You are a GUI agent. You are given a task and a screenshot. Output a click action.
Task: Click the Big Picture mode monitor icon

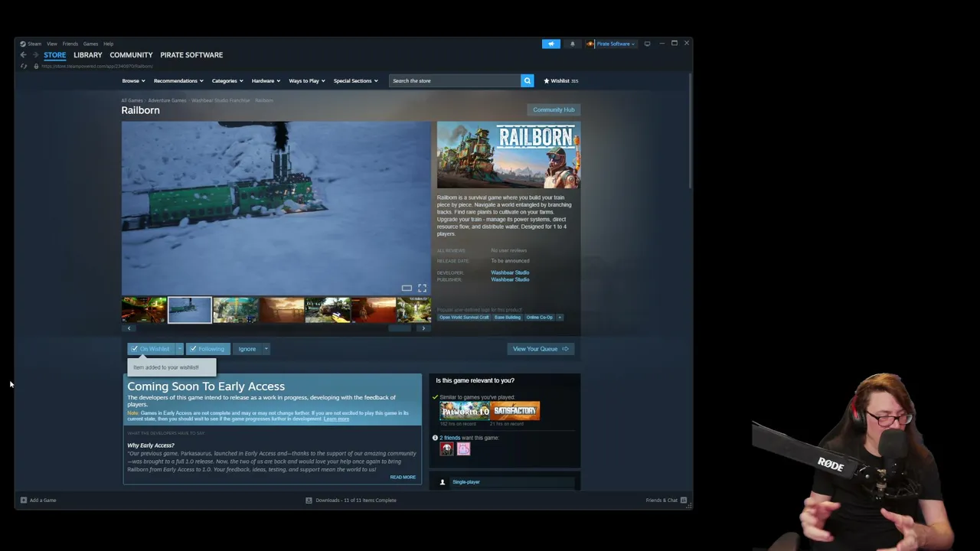(x=647, y=44)
